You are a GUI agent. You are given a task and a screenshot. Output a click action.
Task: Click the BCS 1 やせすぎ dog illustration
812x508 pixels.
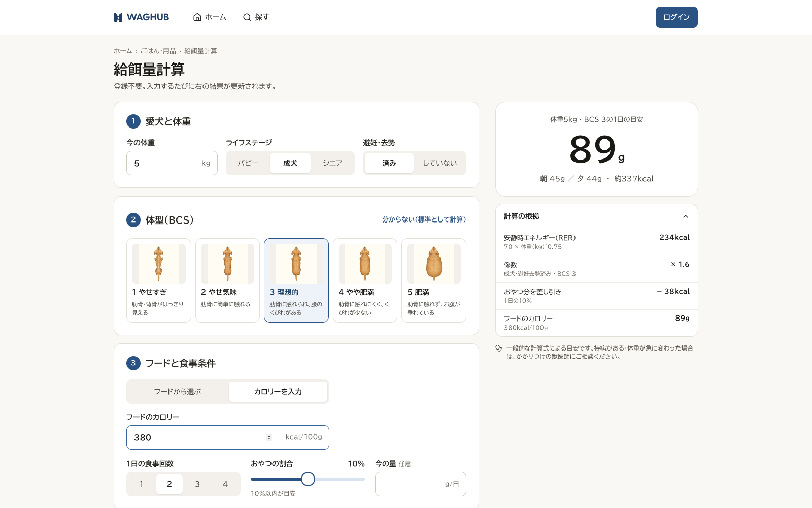coord(159,264)
